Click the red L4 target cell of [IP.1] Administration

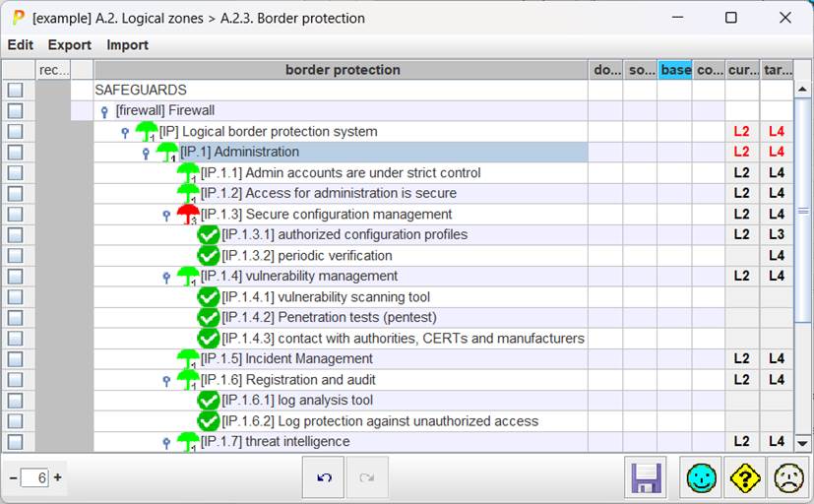[x=777, y=152]
